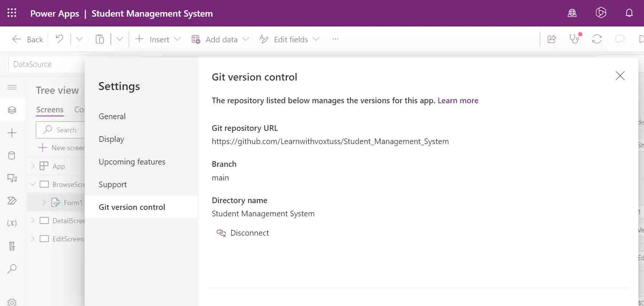
Task: Open Tree view layers icon in rail
Action: 12,110
